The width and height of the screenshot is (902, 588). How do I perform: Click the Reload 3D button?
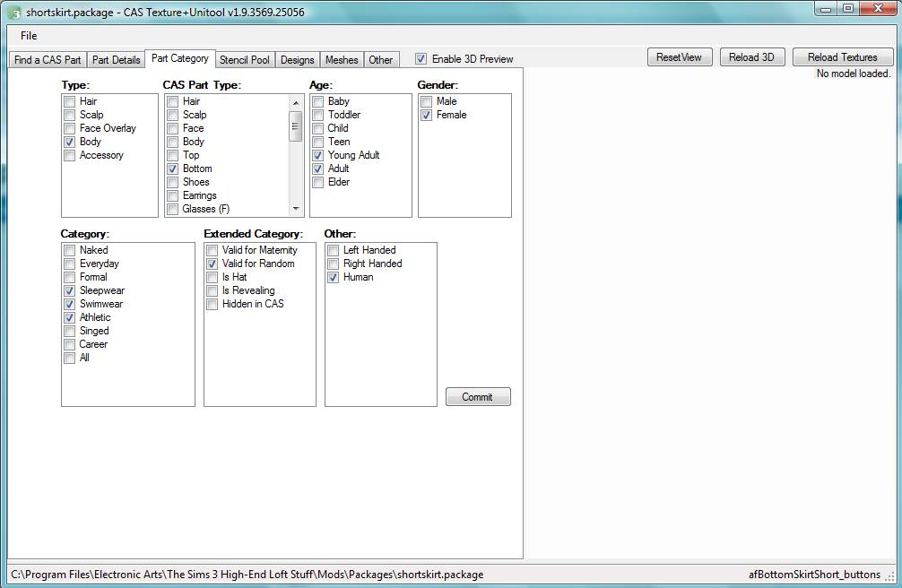coord(751,57)
